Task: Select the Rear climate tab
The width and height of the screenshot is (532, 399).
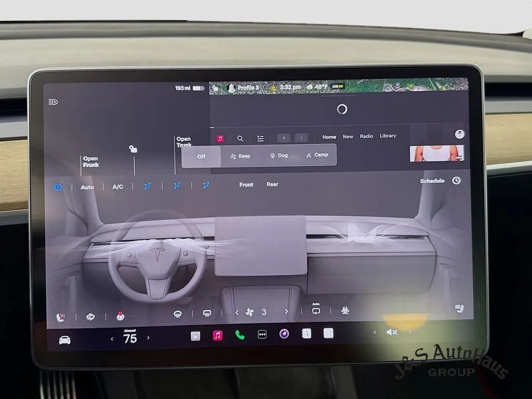Action: point(272,184)
